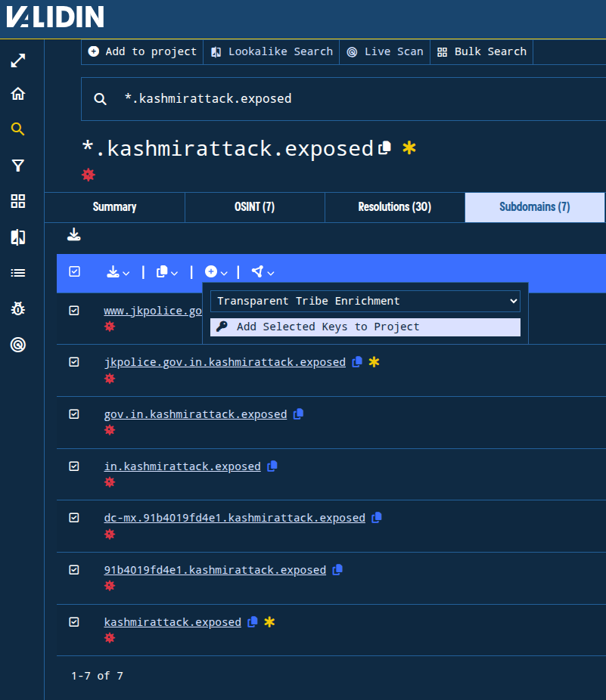606x700 pixels.
Task: Copy in.kashmirattack.exposed domain
Action: [272, 466]
